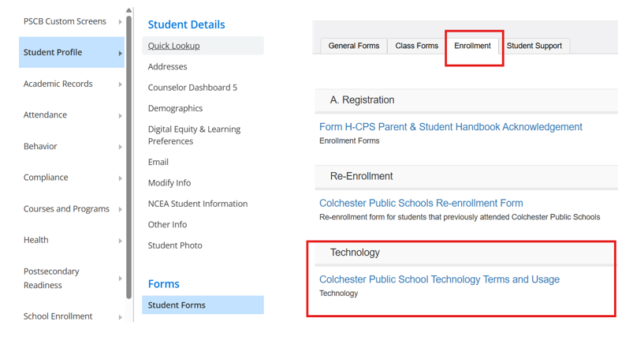Open the Behavior section
This screenshot has width=644, height=337.
pyautogui.click(x=40, y=146)
